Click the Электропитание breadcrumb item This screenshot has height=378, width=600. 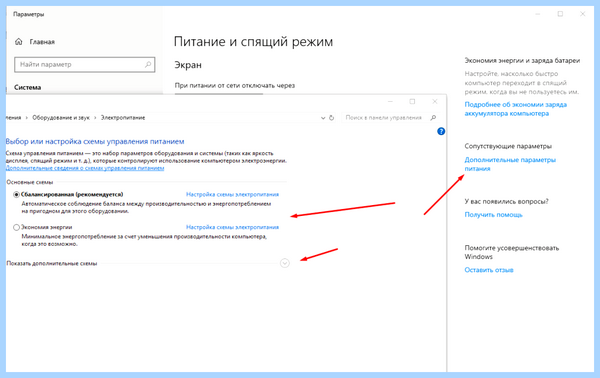123,117
